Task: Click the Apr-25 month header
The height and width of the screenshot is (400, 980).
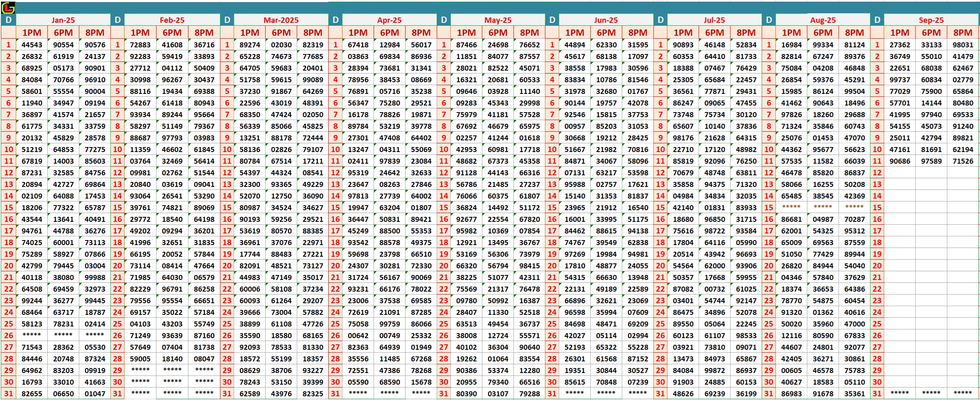Action: coord(389,20)
